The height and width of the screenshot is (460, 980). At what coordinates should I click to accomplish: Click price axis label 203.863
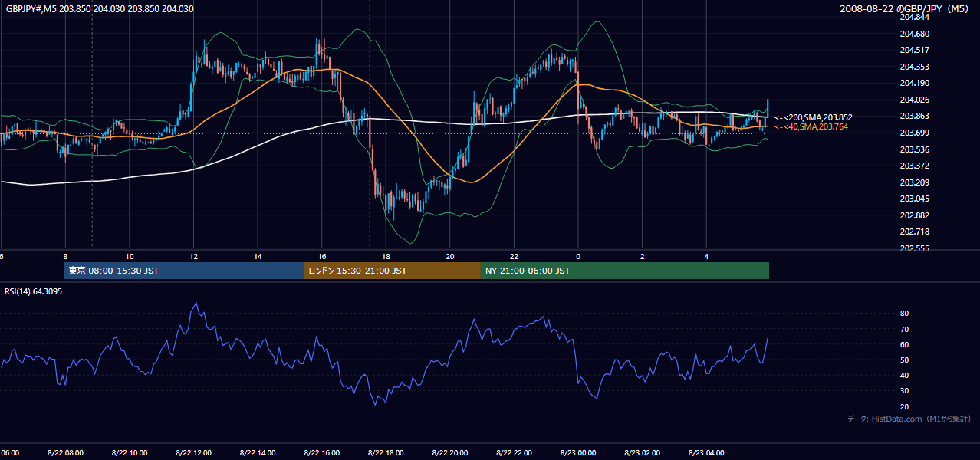tap(914, 116)
